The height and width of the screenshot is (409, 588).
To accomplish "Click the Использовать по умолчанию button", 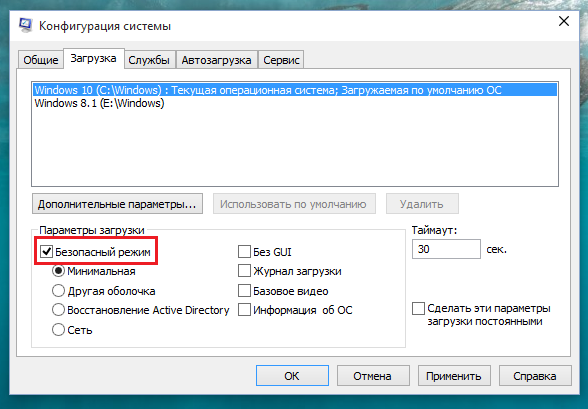I will tap(294, 204).
